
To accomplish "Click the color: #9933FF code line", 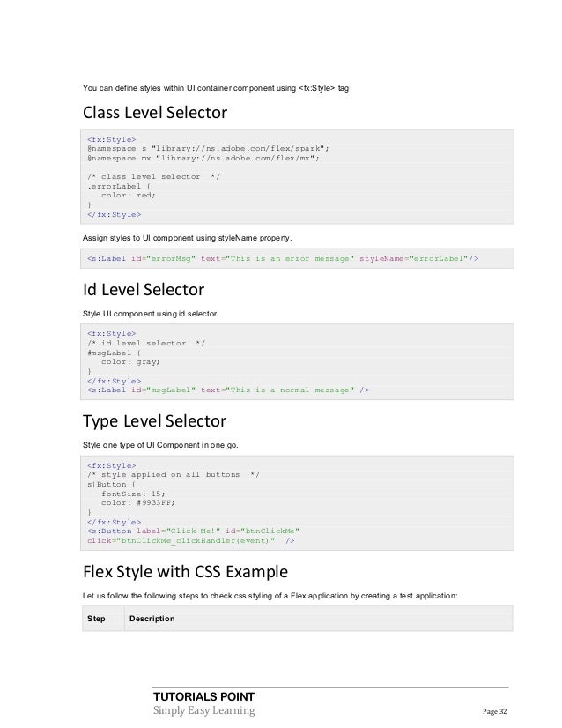I will (x=137, y=503).
